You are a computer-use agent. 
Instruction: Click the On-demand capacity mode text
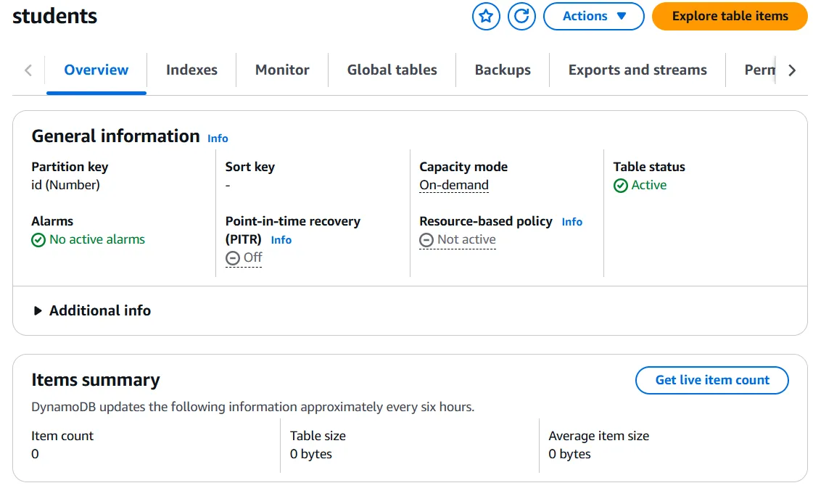454,185
